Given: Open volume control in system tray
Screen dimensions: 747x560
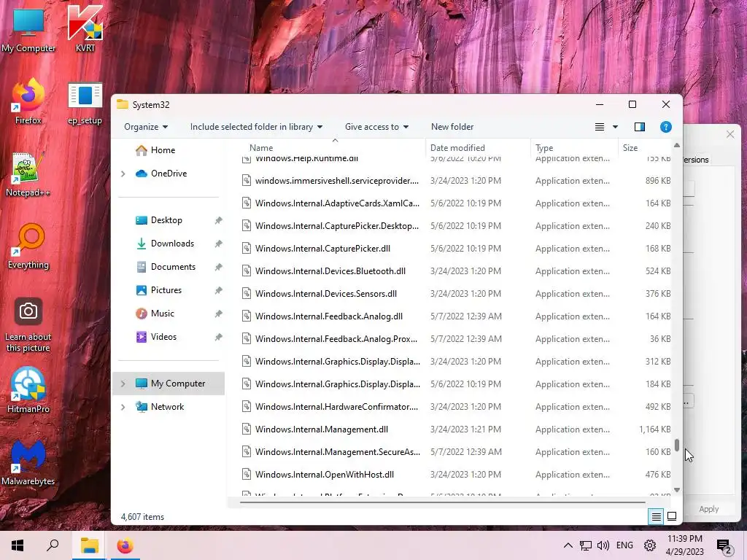Looking at the screenshot, I should 603,545.
